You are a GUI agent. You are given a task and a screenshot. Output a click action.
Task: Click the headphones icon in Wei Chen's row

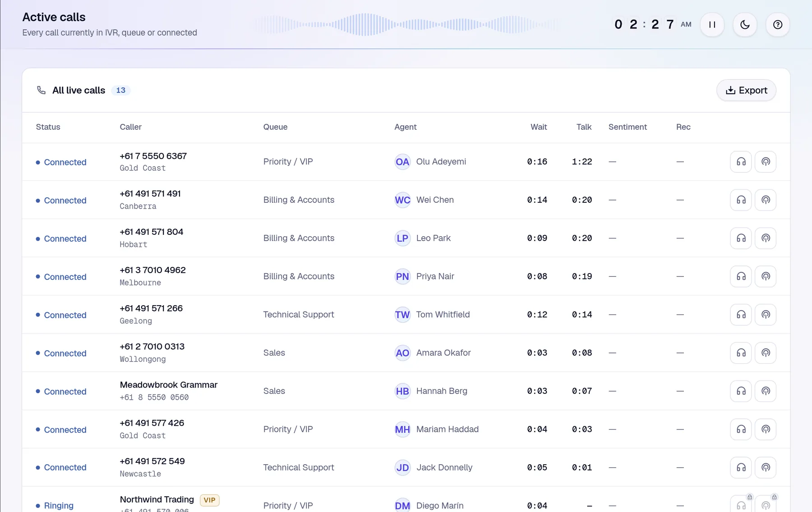coord(741,200)
